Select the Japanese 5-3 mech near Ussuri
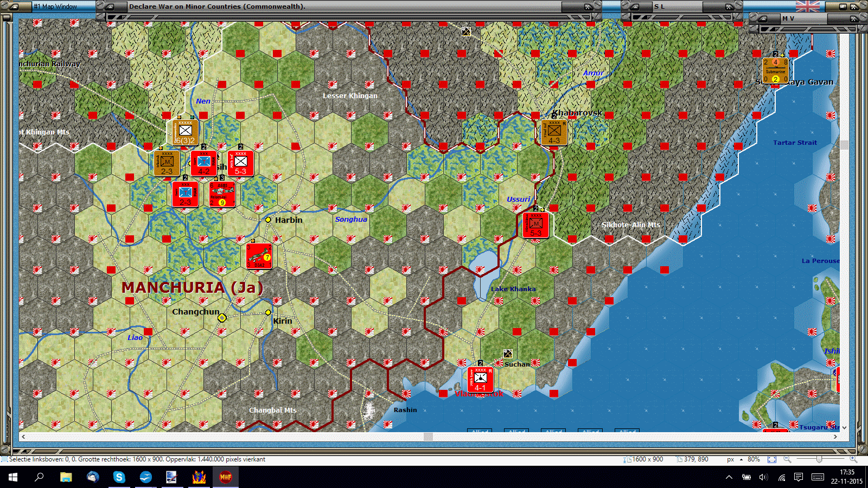 tap(535, 225)
